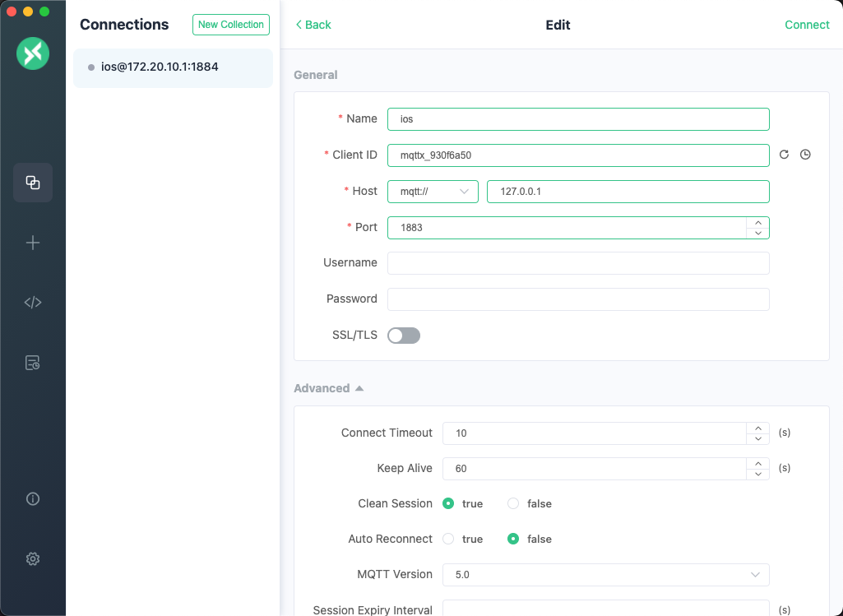Image resolution: width=843 pixels, height=616 pixels.
Task: Click the Name input field
Action: click(x=578, y=119)
